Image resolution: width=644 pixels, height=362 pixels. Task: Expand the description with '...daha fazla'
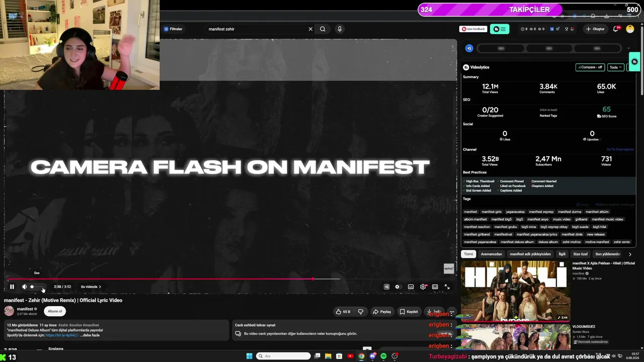(x=90, y=335)
